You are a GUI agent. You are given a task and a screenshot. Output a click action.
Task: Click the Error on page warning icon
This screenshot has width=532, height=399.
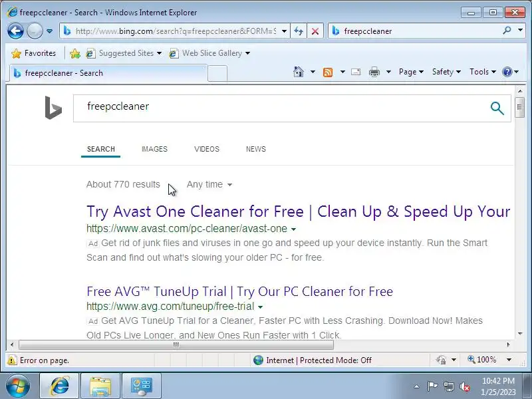point(12,360)
